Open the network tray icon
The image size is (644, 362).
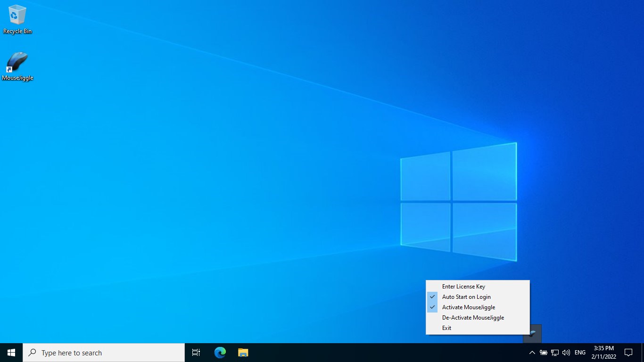555,353
